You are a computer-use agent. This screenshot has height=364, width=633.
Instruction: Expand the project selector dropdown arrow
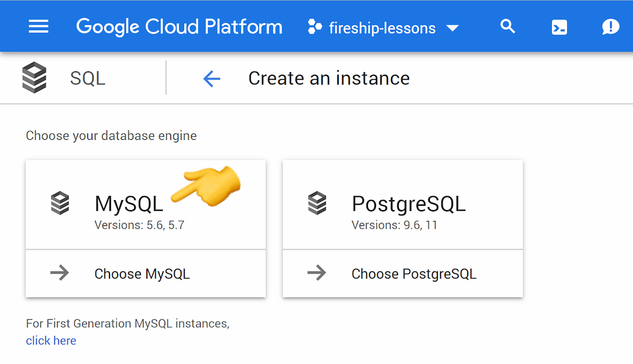coord(452,28)
